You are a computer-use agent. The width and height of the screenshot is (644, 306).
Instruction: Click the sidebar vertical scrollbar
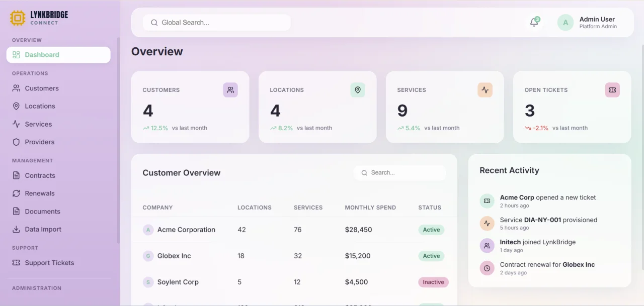coord(118,141)
